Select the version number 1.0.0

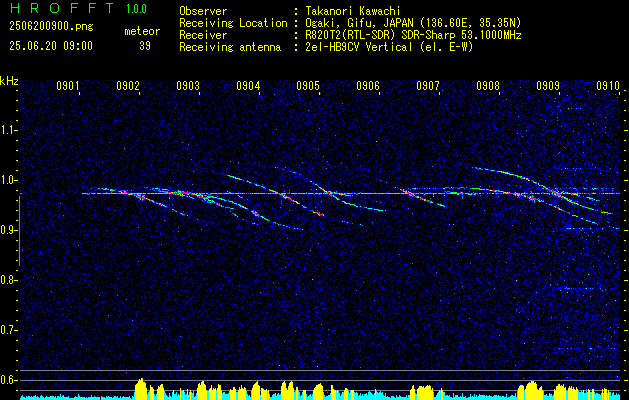(x=136, y=9)
